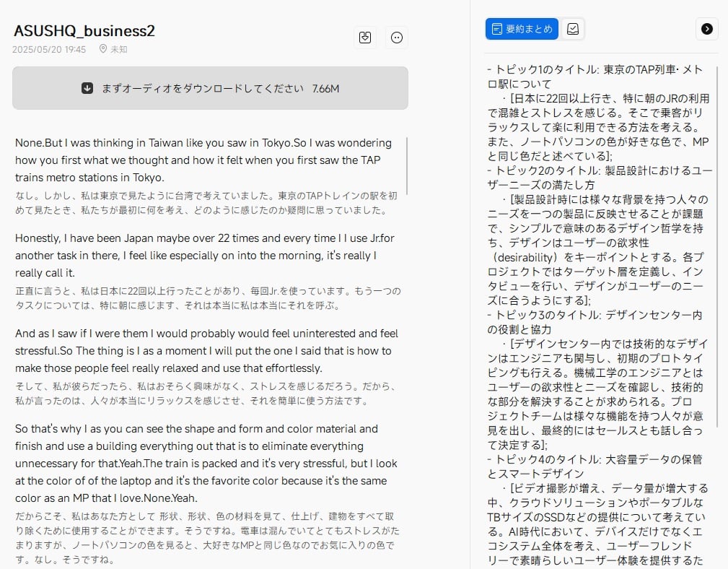Click the download arrow icon in the audio bar
Image resolution: width=728 pixels, height=569 pixels.
click(87, 88)
